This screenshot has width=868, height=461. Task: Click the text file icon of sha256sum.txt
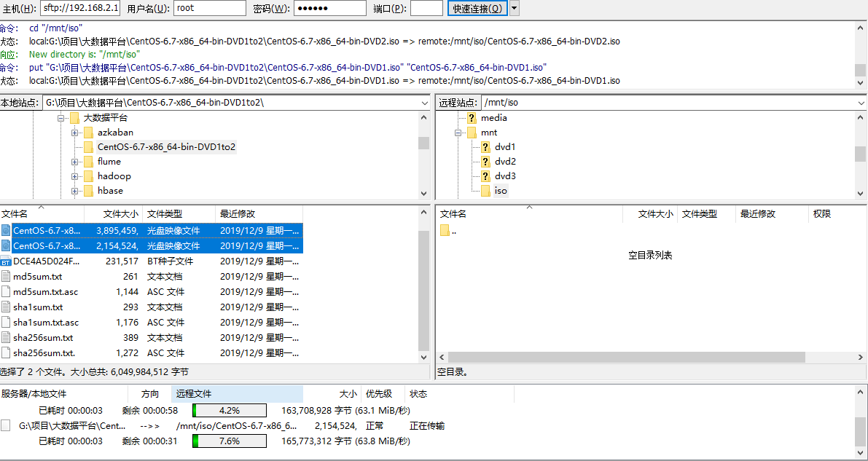[6, 338]
